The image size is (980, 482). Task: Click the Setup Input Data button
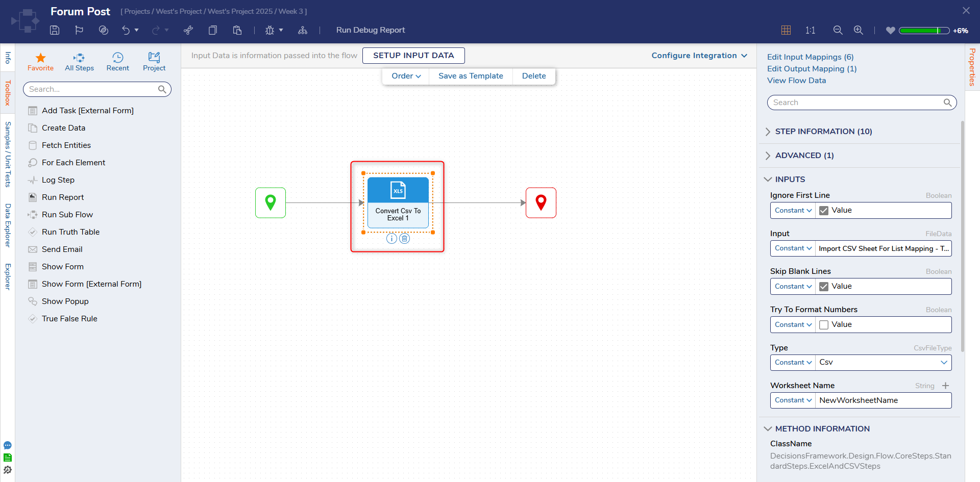click(x=413, y=56)
